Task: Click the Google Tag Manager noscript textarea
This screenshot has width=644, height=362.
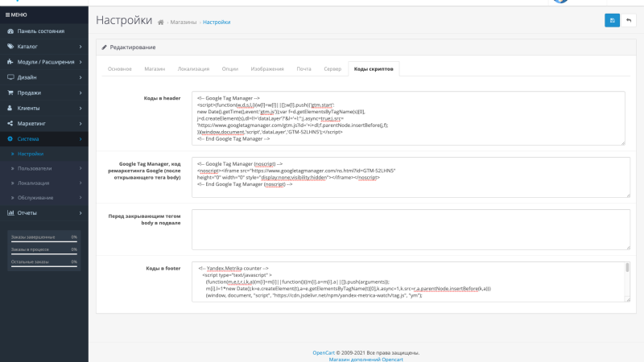Action: [x=411, y=177]
